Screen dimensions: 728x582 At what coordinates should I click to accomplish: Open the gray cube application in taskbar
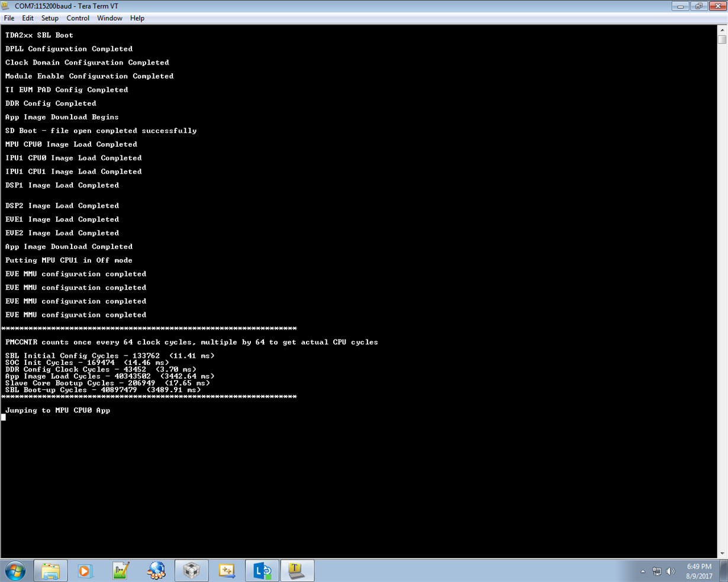pyautogui.click(x=191, y=571)
